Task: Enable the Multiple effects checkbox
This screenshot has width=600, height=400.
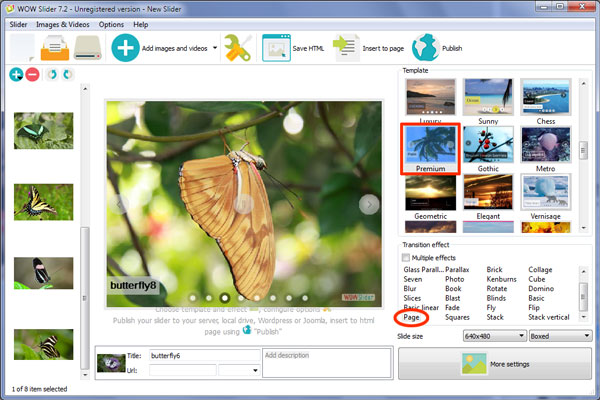Action: [406, 258]
